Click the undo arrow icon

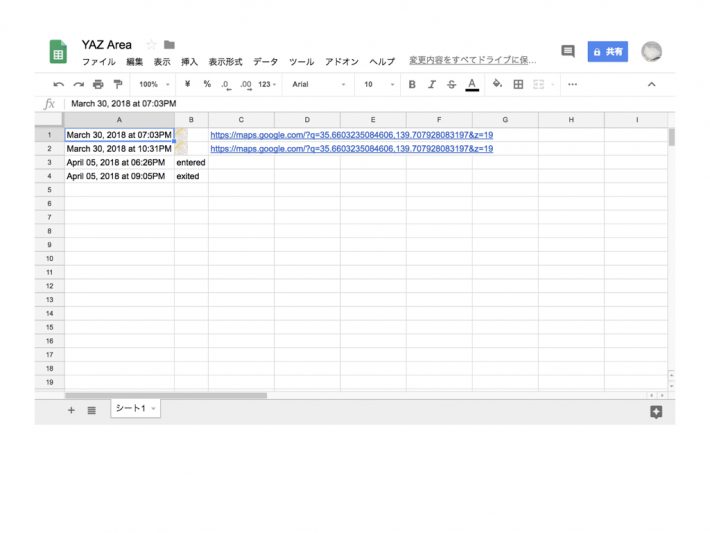click(x=58, y=85)
